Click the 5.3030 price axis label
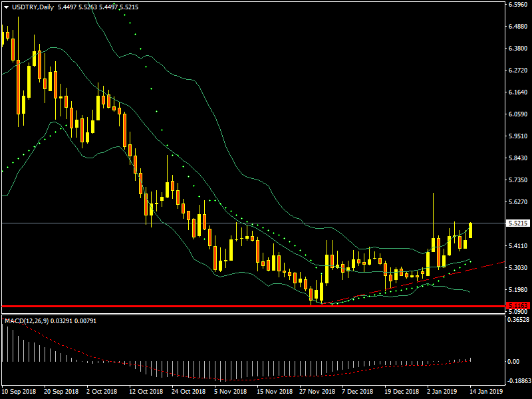This screenshot has width=532, height=399. [517, 268]
